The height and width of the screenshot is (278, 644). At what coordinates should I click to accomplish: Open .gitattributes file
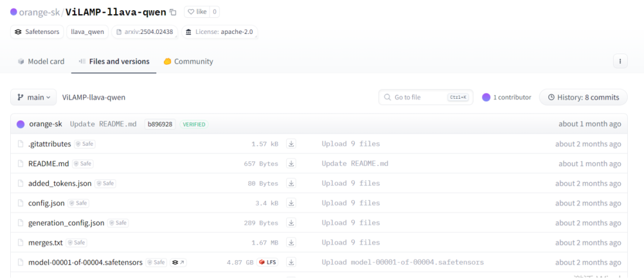[x=49, y=144]
